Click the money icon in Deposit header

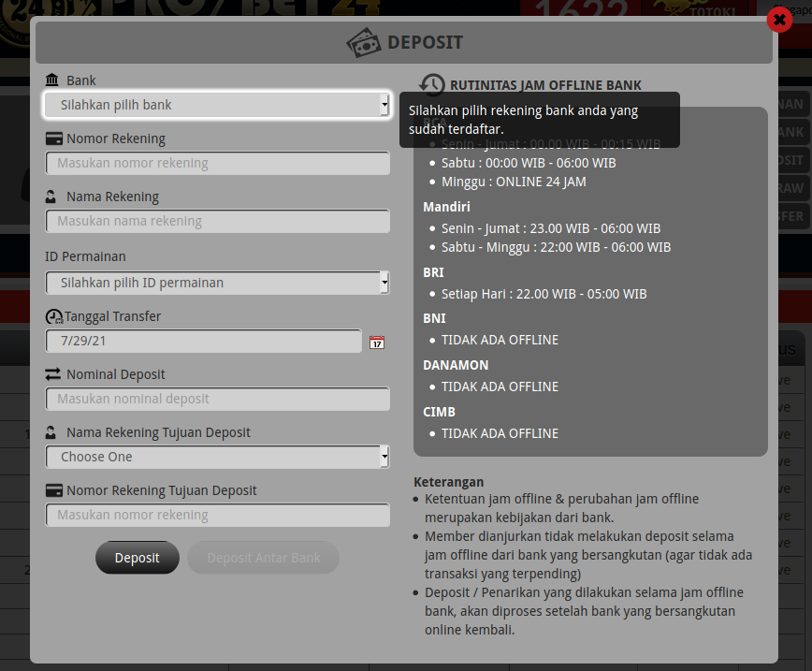363,43
